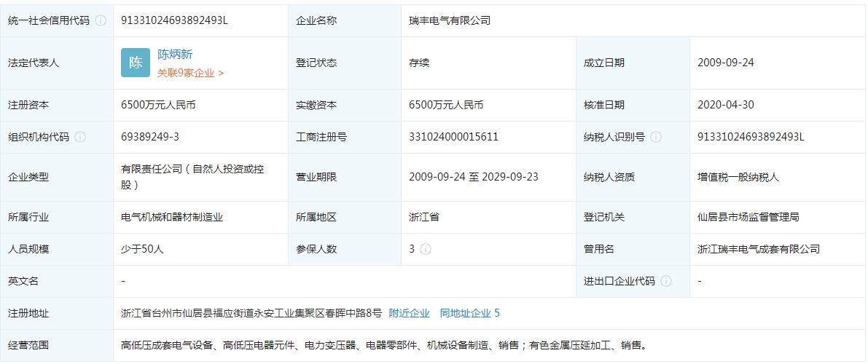
Task: Click the registered address text
Action: tap(251, 313)
